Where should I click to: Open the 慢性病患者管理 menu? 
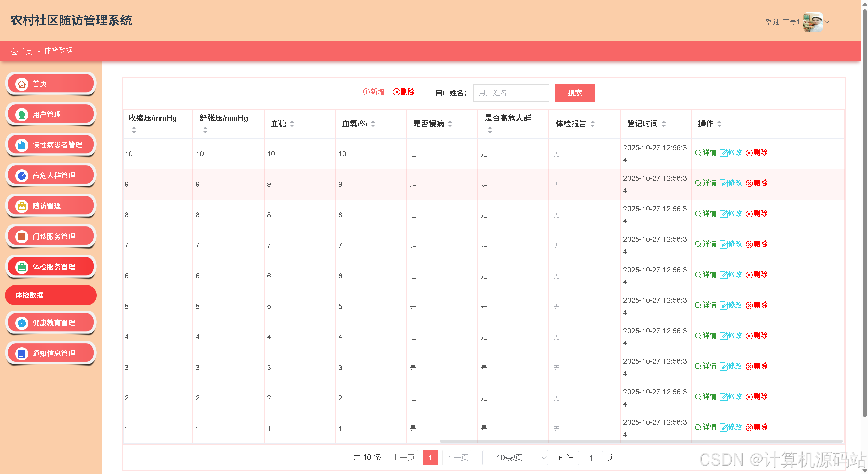click(x=51, y=145)
